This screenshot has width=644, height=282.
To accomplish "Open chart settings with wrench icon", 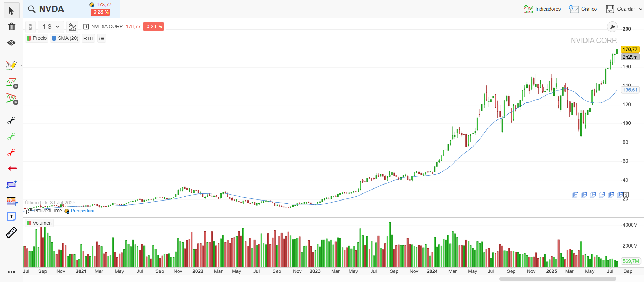I will pos(612,27).
